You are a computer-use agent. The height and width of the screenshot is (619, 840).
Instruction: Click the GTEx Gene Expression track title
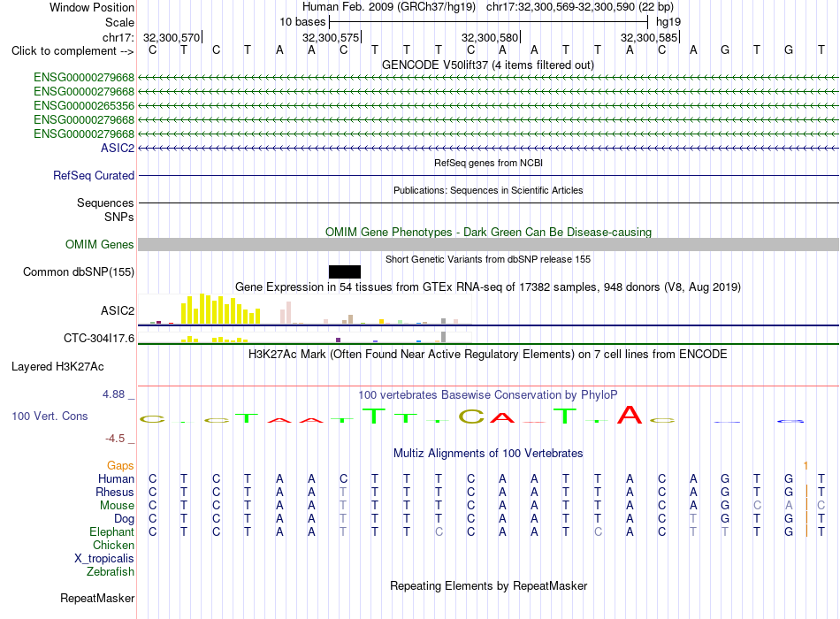[x=488, y=287]
